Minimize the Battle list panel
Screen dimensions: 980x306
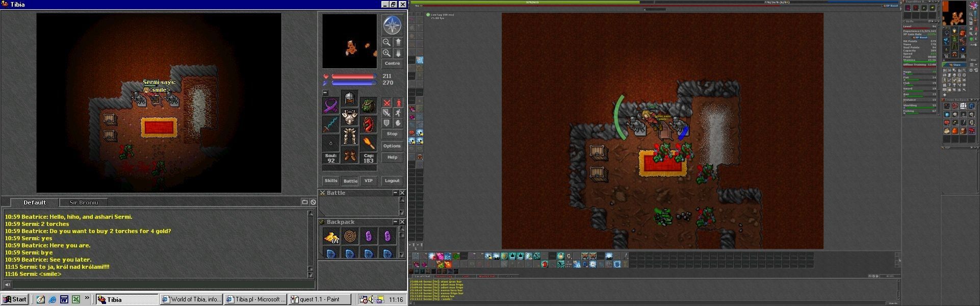point(395,193)
